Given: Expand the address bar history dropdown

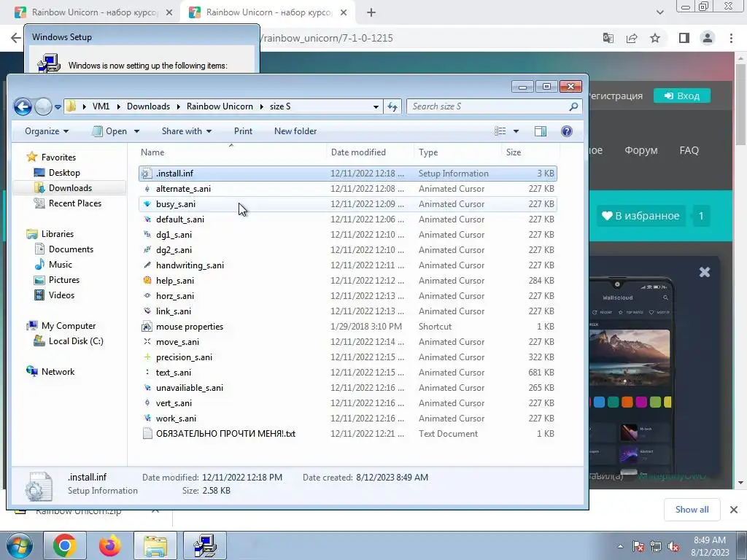Looking at the screenshot, I should click(x=376, y=106).
